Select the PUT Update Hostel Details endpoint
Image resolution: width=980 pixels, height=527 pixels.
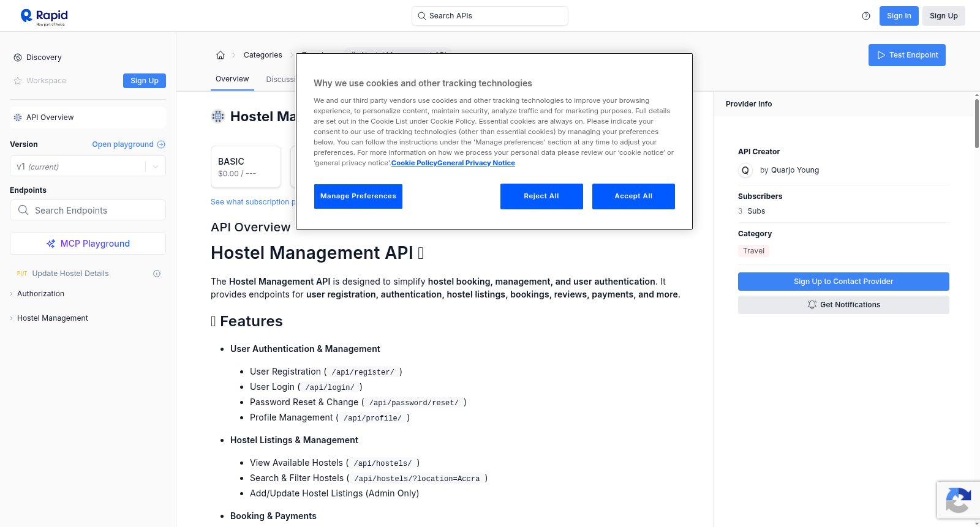point(70,274)
